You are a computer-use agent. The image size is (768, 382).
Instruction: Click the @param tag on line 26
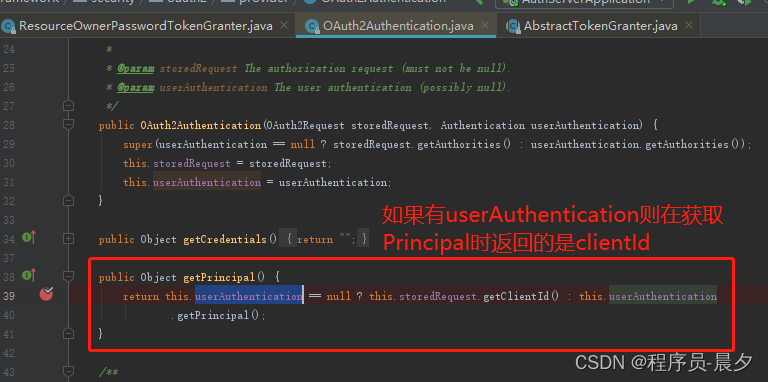click(136, 88)
